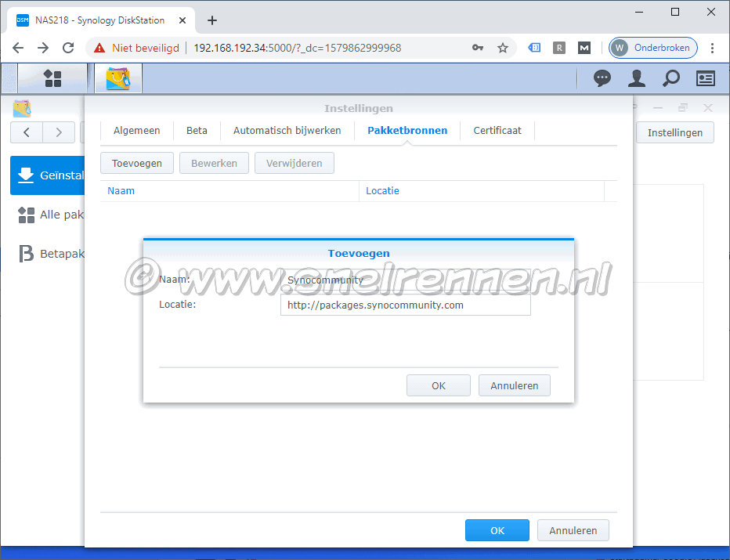This screenshot has width=730, height=560.
Task: Go back in Package Center
Action: pyautogui.click(x=27, y=132)
